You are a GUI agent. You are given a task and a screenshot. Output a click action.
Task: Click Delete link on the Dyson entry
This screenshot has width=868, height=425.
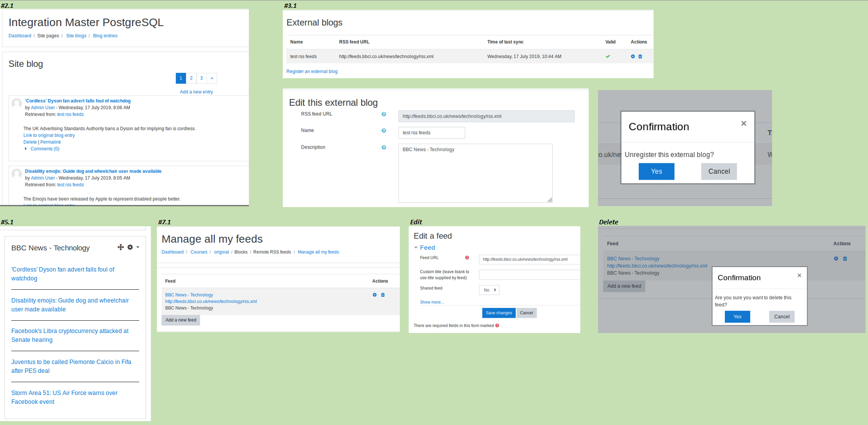click(x=30, y=142)
